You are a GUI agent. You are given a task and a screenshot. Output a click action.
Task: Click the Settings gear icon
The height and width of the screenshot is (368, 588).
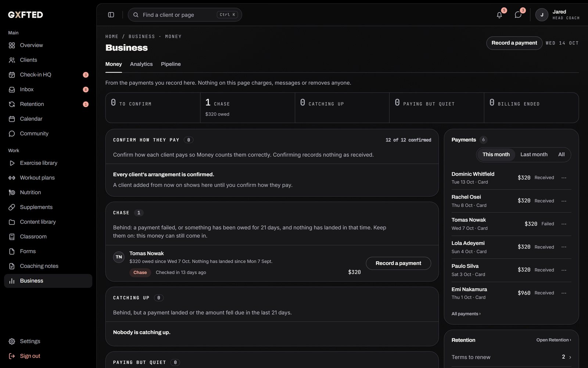click(12, 342)
